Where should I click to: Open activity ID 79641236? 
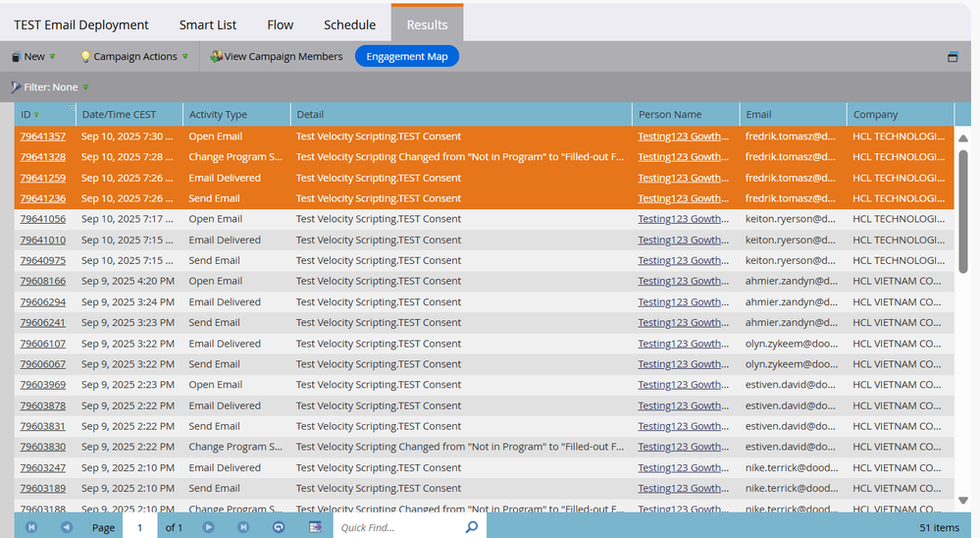[42, 198]
